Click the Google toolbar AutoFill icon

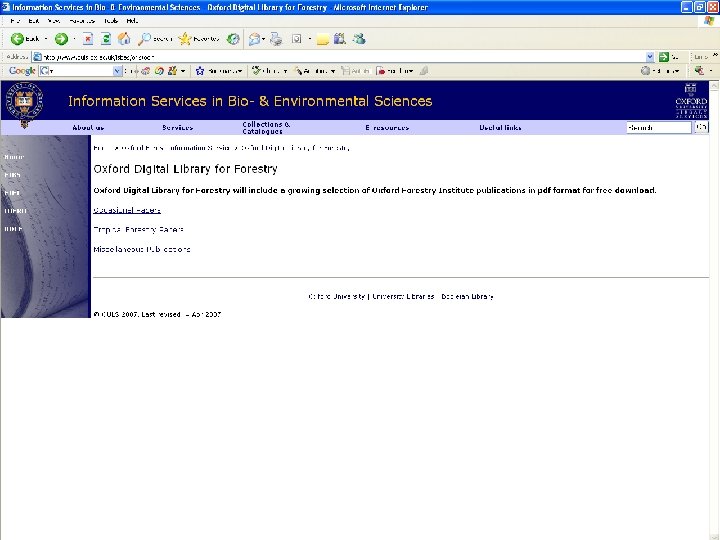(x=345, y=71)
